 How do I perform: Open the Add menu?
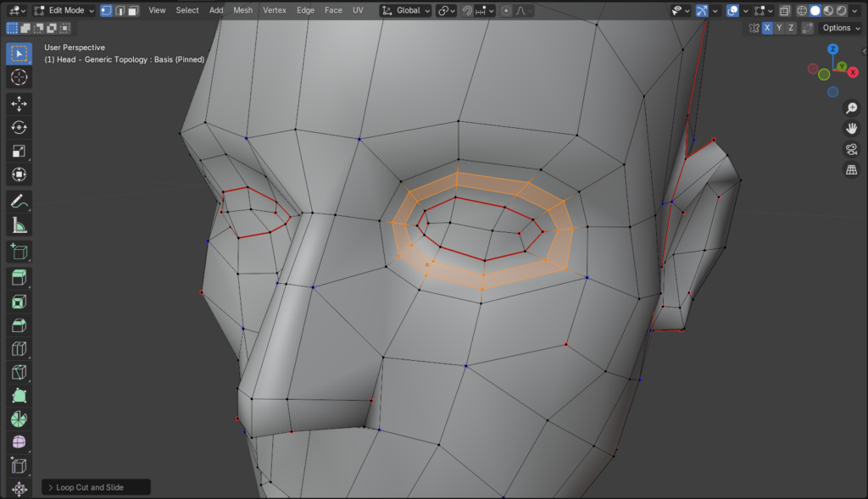pos(216,10)
